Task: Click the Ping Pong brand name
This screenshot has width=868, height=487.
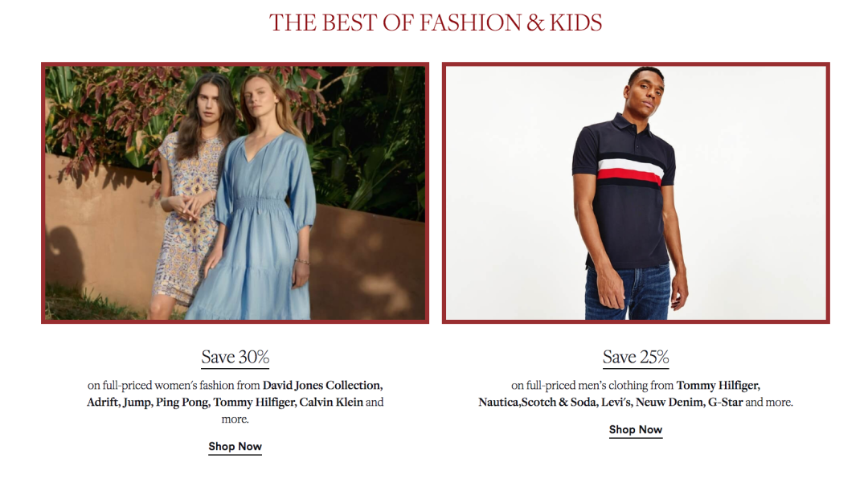Action: point(182,403)
